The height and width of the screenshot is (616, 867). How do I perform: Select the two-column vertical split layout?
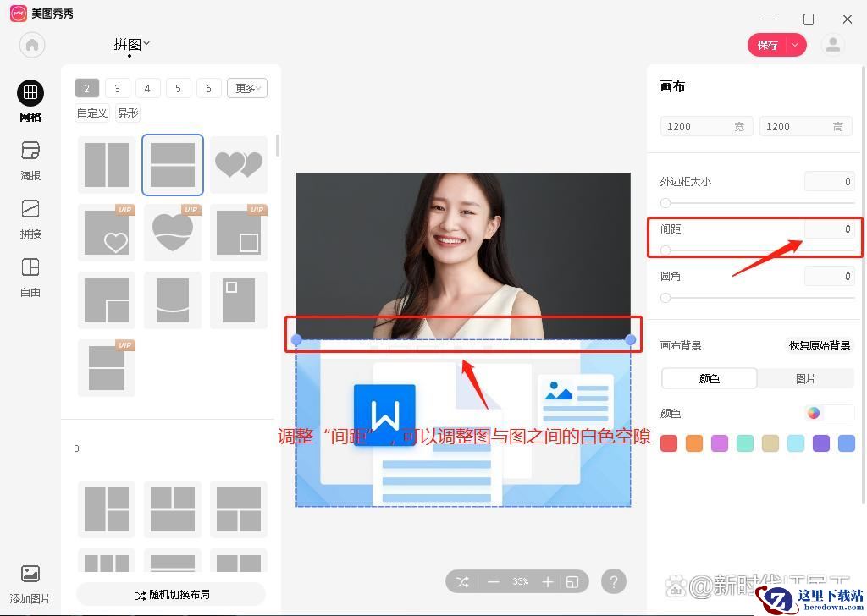tap(107, 165)
